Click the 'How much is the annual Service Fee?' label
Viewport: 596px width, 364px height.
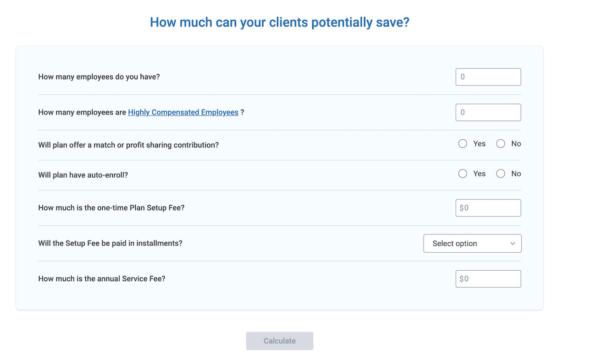click(x=101, y=278)
